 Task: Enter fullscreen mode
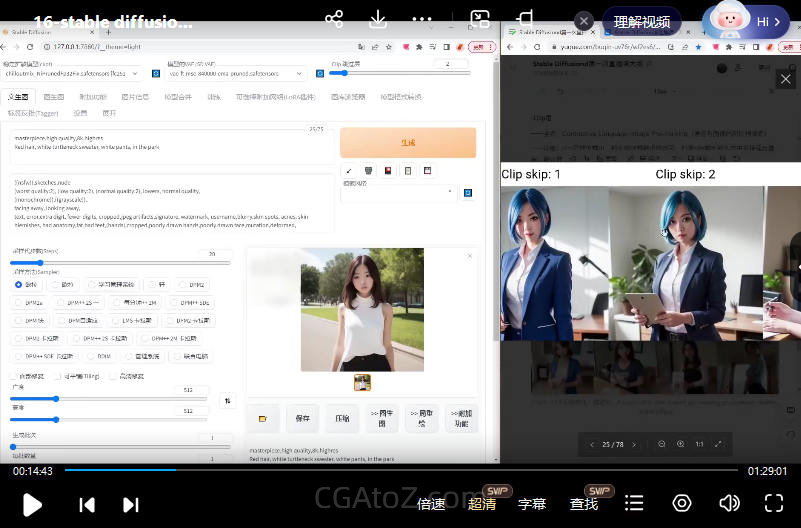click(x=774, y=503)
